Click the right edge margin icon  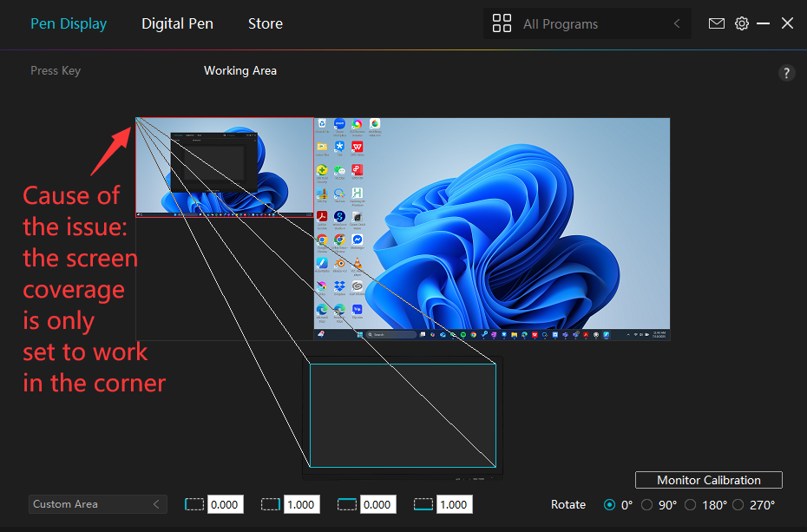[x=270, y=504]
